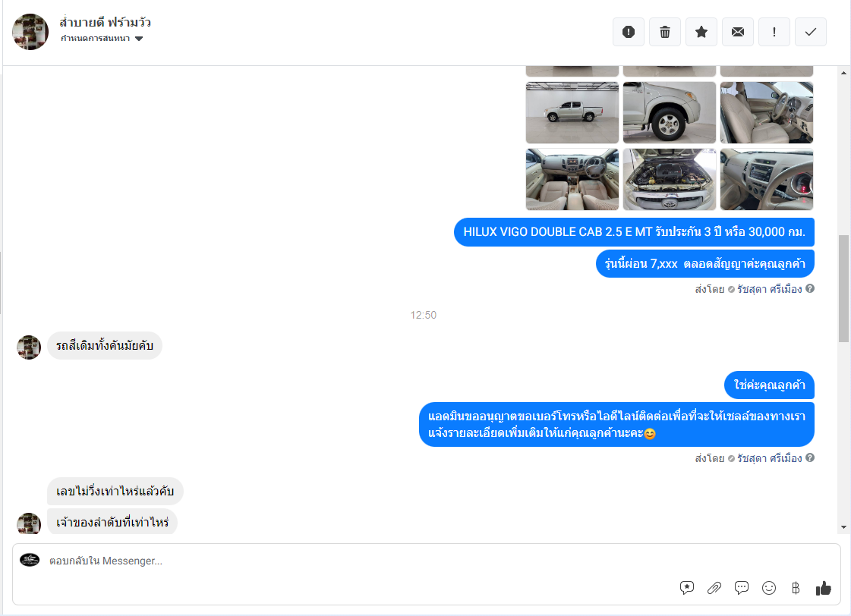Attach a file with paperclip icon
The image size is (851, 616).
pos(714,588)
